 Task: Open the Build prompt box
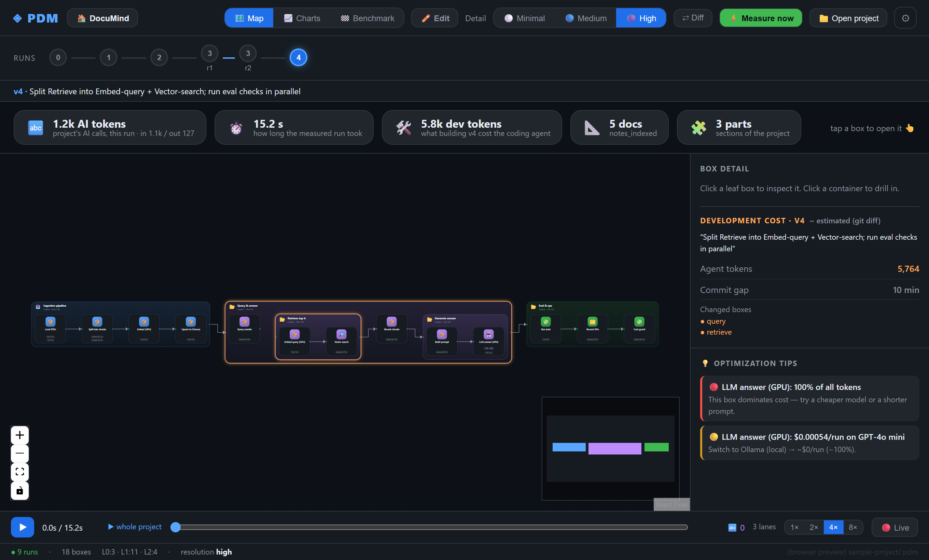(442, 341)
